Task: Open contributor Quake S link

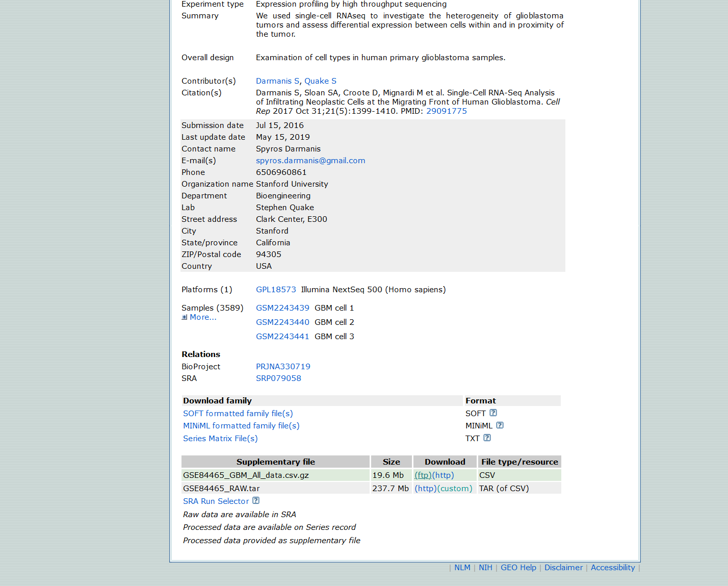Action: click(320, 81)
